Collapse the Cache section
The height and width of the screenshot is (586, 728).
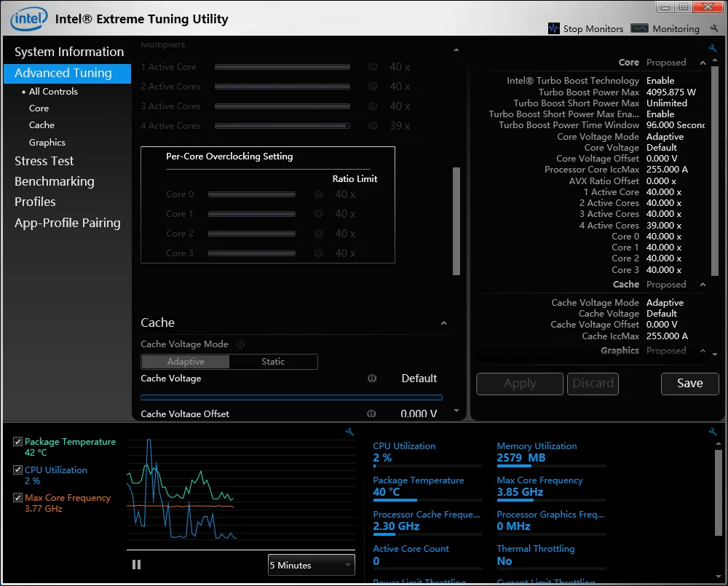(x=444, y=323)
